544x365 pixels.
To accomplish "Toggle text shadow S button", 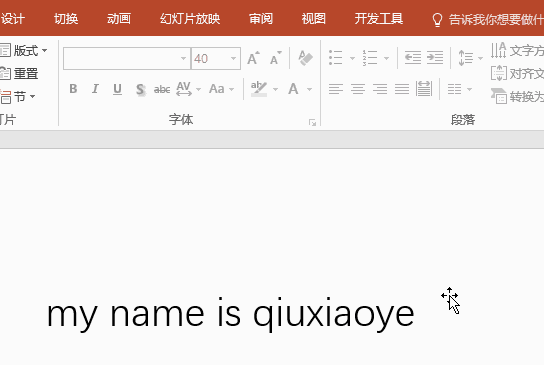I will (140, 90).
